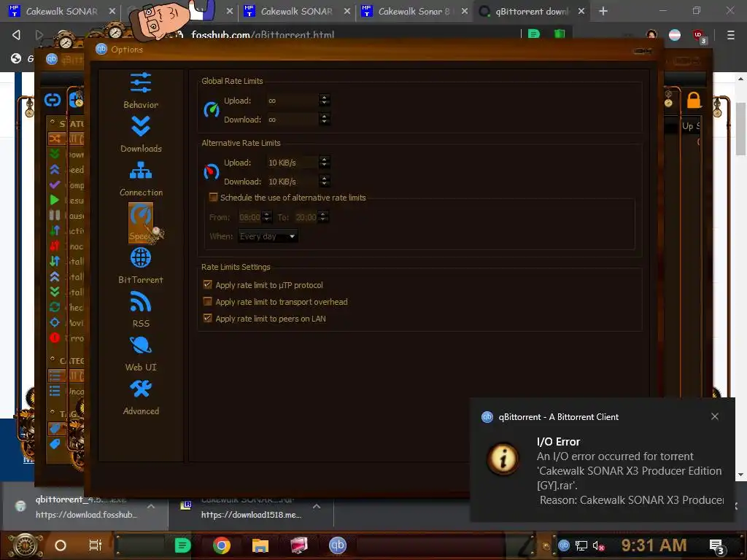Click the browser back arrow

click(16, 35)
